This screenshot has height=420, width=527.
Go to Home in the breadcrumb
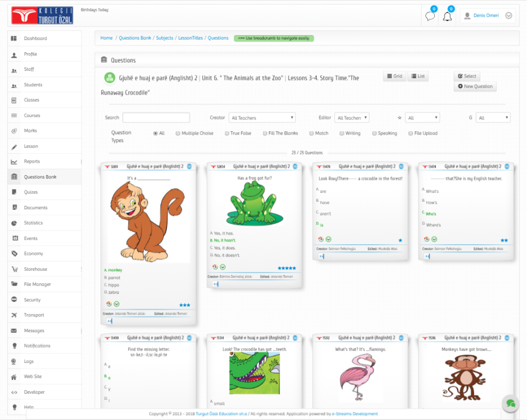pyautogui.click(x=106, y=38)
